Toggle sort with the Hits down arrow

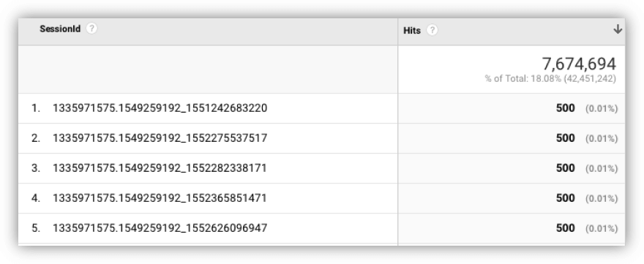pyautogui.click(x=618, y=29)
